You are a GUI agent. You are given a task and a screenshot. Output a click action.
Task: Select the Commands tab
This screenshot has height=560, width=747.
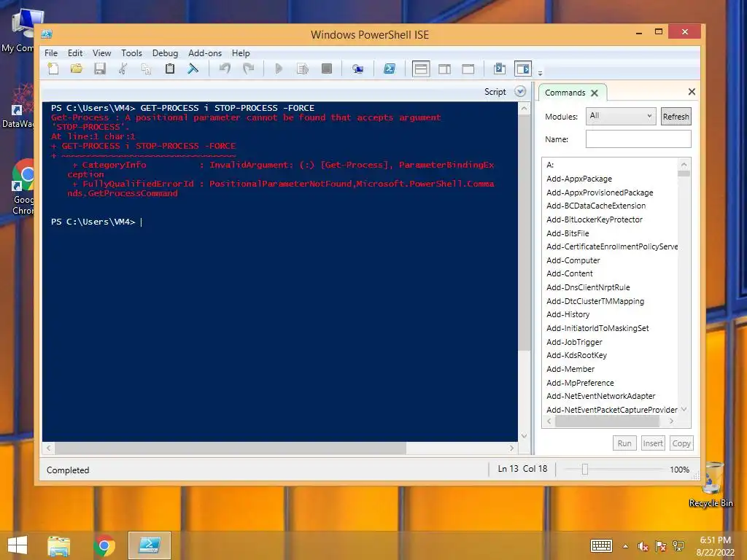pos(565,93)
